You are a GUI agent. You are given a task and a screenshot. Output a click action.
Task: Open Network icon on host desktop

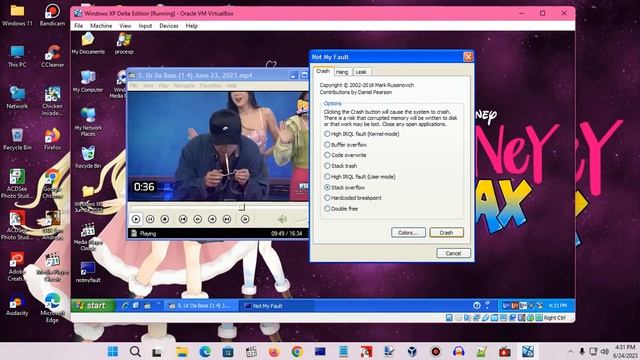(x=17, y=98)
